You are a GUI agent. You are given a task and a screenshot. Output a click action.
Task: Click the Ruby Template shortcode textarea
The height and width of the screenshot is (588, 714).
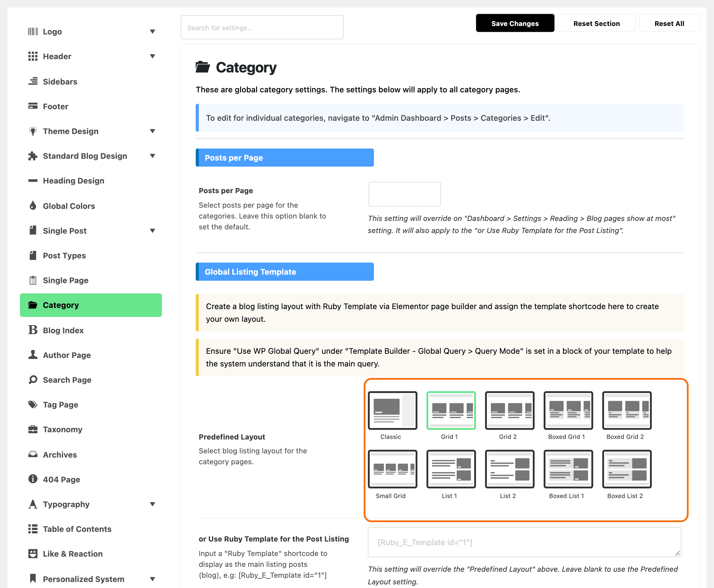[x=524, y=542]
